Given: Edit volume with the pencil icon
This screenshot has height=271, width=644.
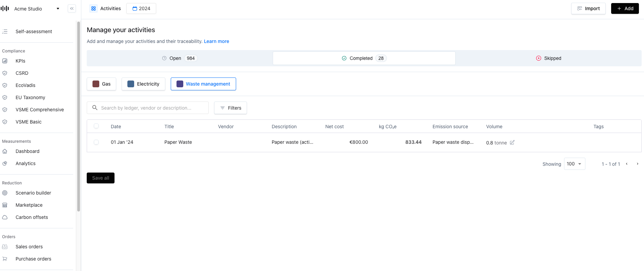Looking at the screenshot, I should [x=512, y=142].
